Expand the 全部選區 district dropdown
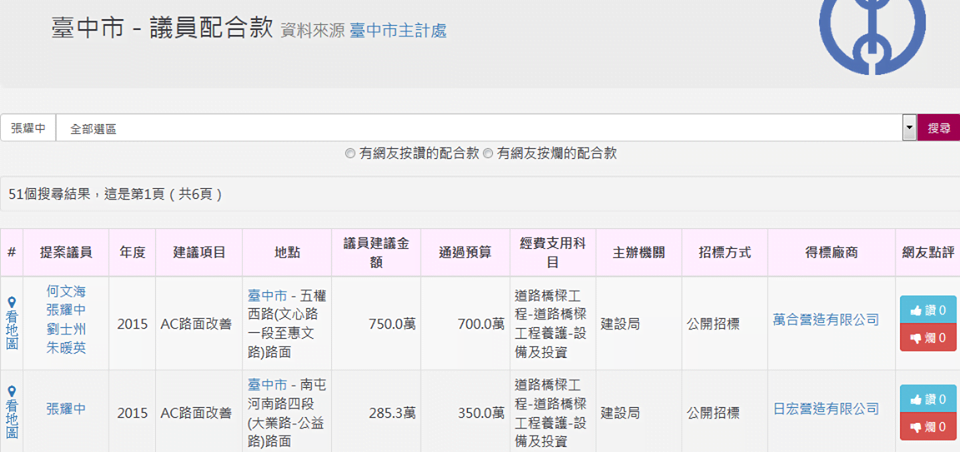The height and width of the screenshot is (452, 960). tap(480, 128)
